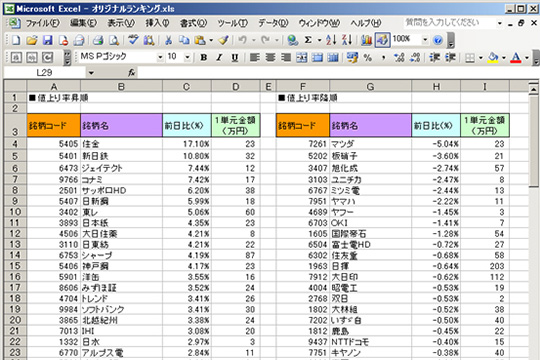Open the 挿入(I) menu
Viewport: 540px width, 360px height.
pyautogui.click(x=157, y=23)
